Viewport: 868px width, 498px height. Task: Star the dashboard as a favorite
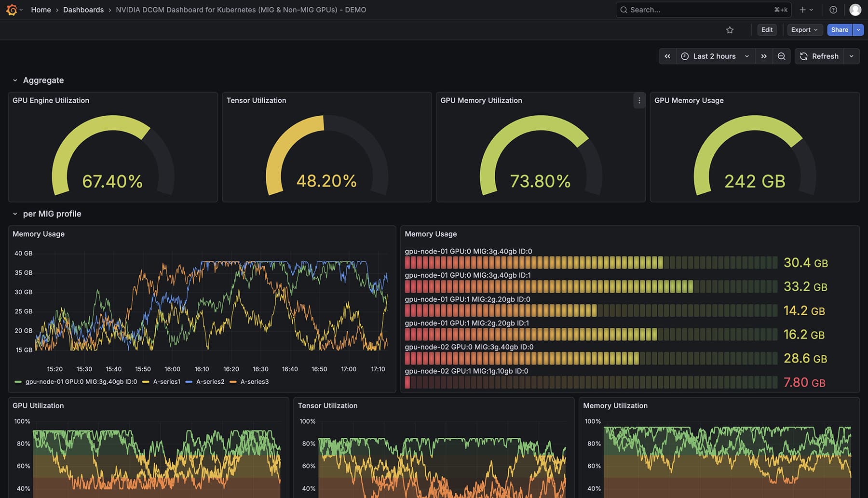[730, 29]
